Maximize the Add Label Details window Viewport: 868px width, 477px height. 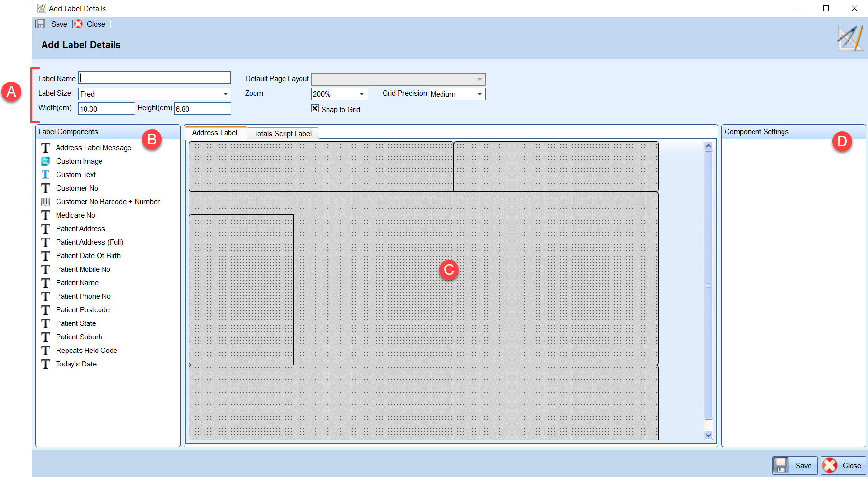coord(826,8)
